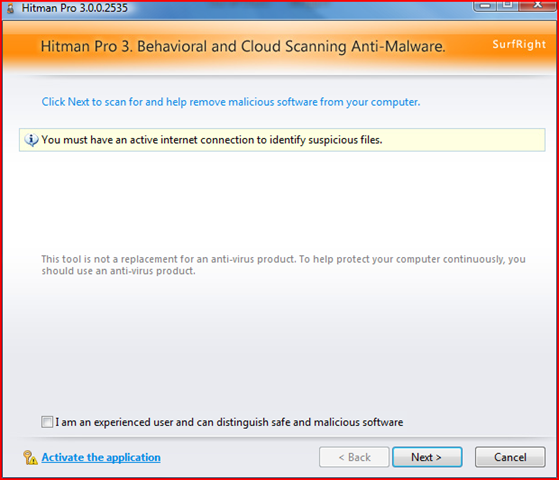Close the Hitman Pro window
Screen dimensions: 559x480
538,6
